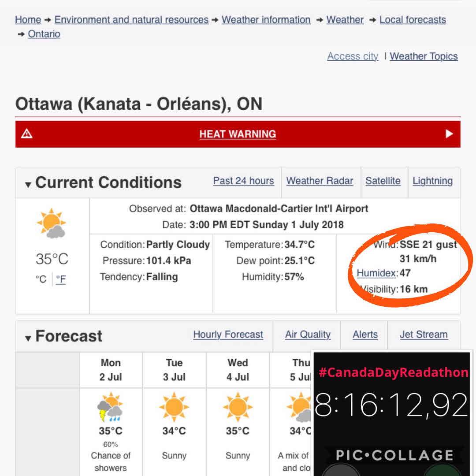Open the Hourly Forecast tab
The image size is (476, 476).
pos(228,335)
